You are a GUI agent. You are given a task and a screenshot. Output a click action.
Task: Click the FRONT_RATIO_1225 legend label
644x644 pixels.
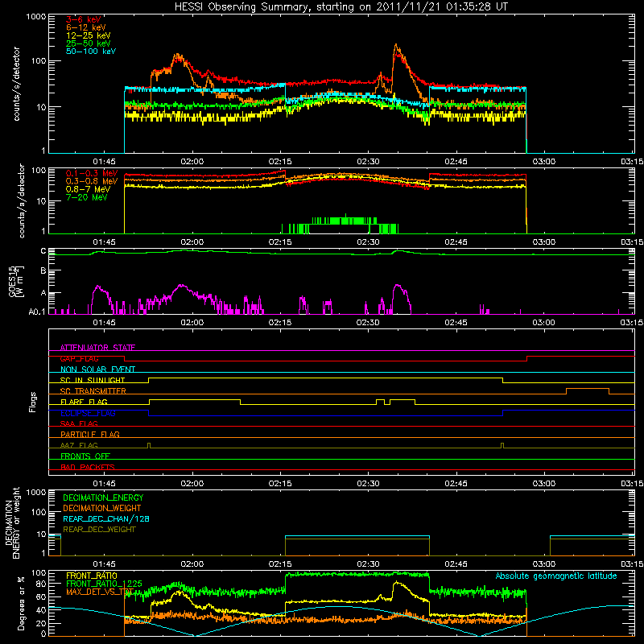click(x=105, y=584)
